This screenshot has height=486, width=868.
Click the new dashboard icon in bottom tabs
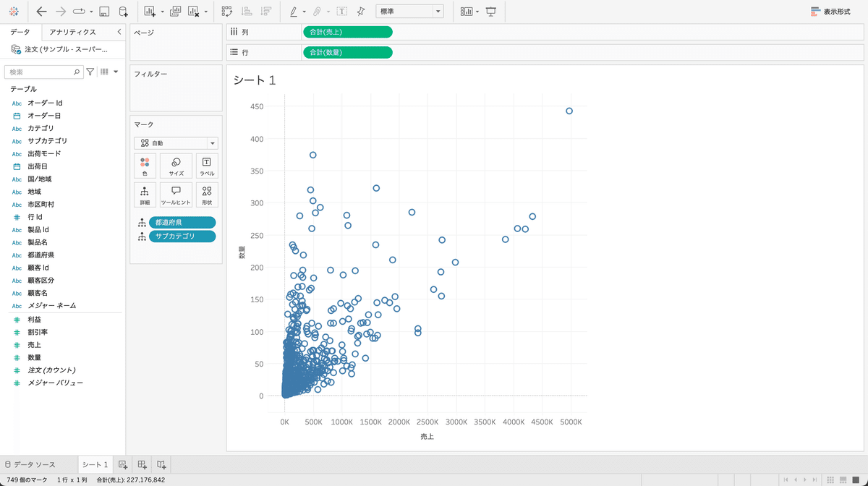142,464
